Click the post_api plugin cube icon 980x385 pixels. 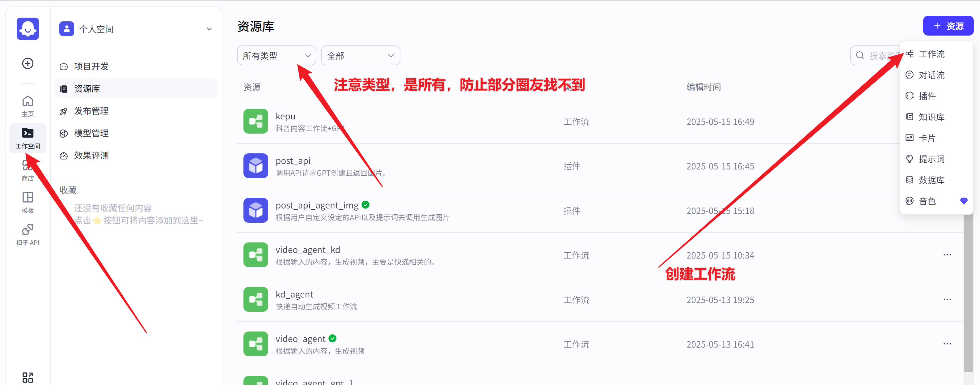[256, 166]
